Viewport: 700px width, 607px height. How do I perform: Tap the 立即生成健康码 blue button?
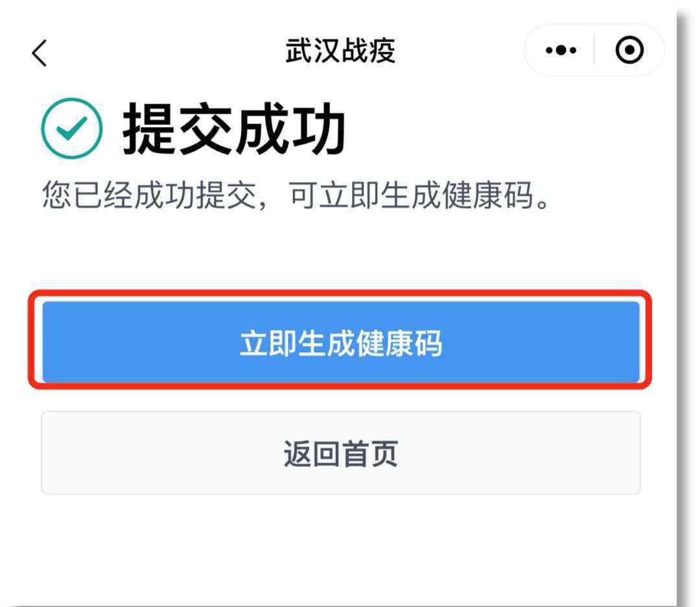click(341, 342)
